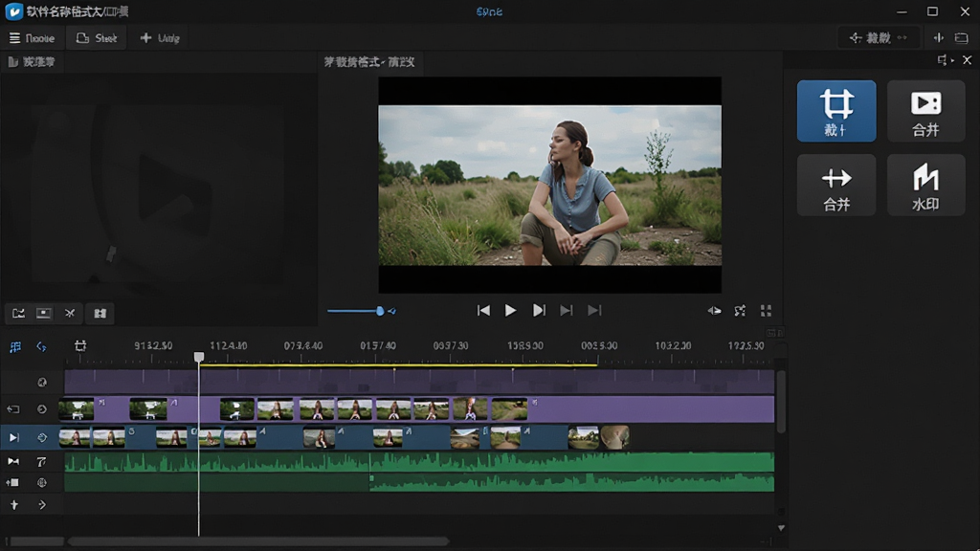
Task: Click the panel options icon beside the panel close X
Action: [x=942, y=60]
